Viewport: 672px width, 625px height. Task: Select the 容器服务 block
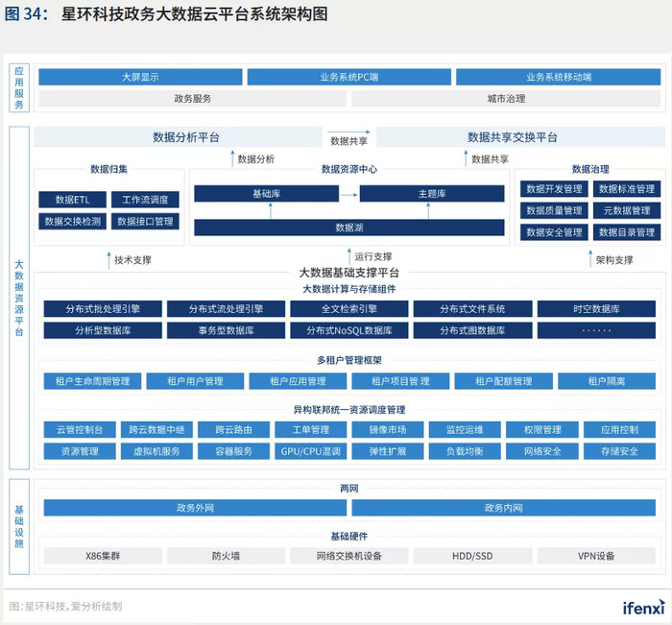coord(233,451)
